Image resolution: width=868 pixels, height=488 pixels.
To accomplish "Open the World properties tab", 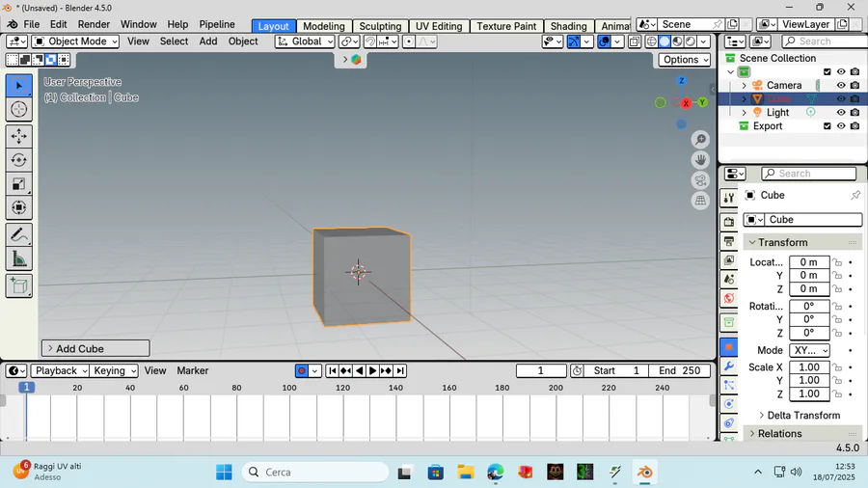I will [729, 299].
